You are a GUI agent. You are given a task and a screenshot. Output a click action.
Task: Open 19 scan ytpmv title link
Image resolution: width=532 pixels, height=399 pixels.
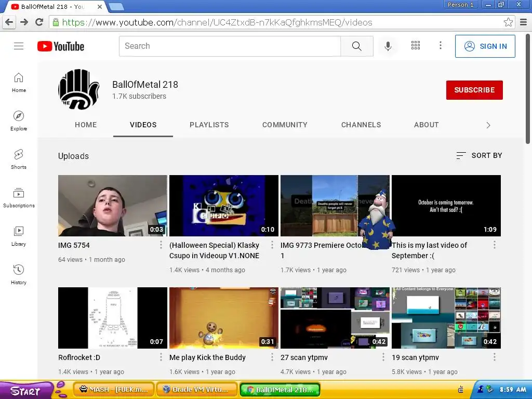(415, 357)
